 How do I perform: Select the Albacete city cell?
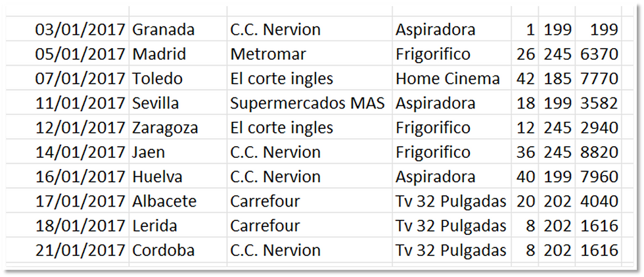click(x=178, y=201)
